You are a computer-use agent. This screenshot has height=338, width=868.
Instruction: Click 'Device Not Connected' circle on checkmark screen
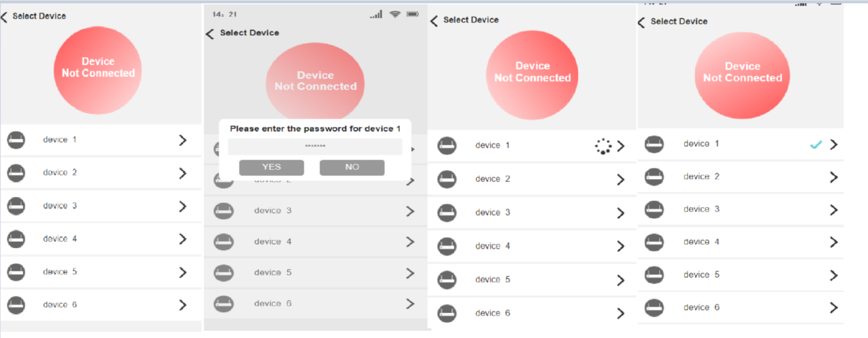tap(742, 75)
